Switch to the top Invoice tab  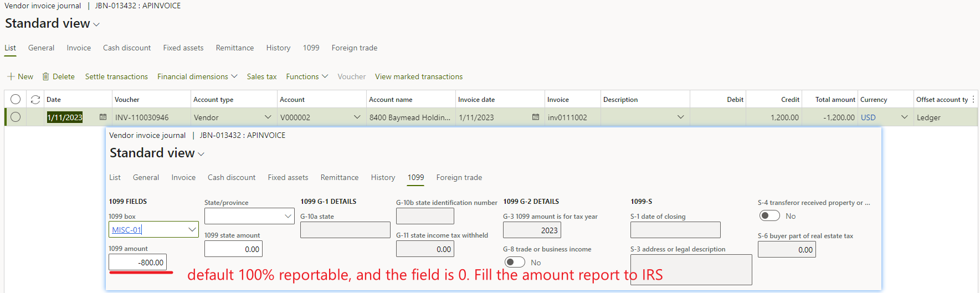[x=79, y=48]
